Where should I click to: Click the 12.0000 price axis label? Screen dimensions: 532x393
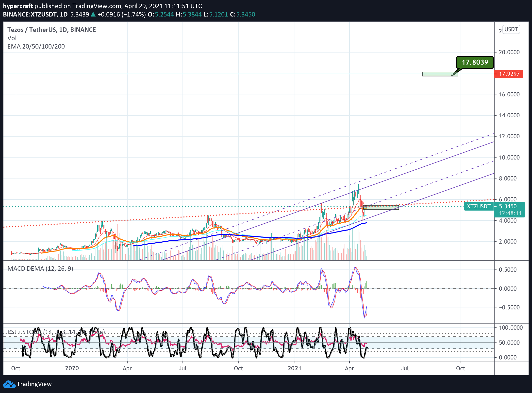pyautogui.click(x=509, y=136)
